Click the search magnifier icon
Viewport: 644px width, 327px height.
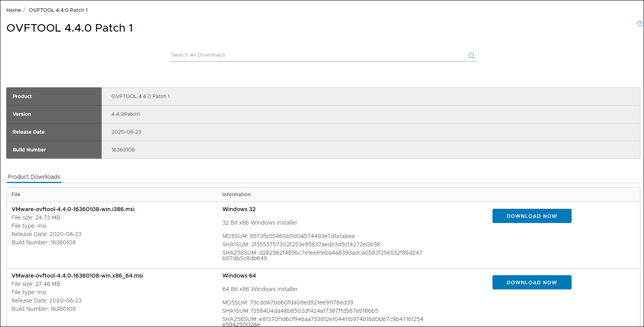(x=472, y=56)
